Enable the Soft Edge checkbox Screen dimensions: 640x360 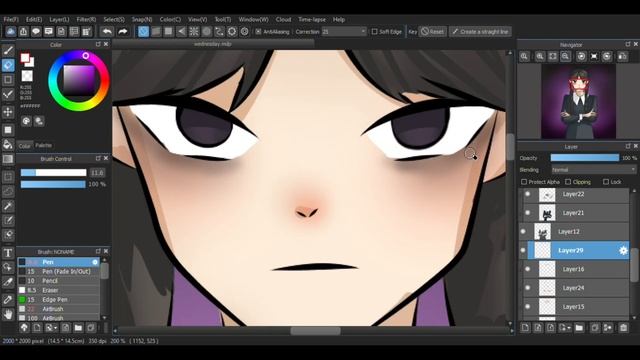374,32
